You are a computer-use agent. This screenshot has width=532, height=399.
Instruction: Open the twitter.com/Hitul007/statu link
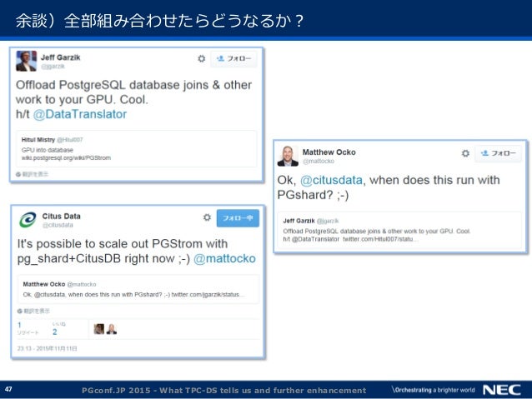pyautogui.click(x=380, y=239)
